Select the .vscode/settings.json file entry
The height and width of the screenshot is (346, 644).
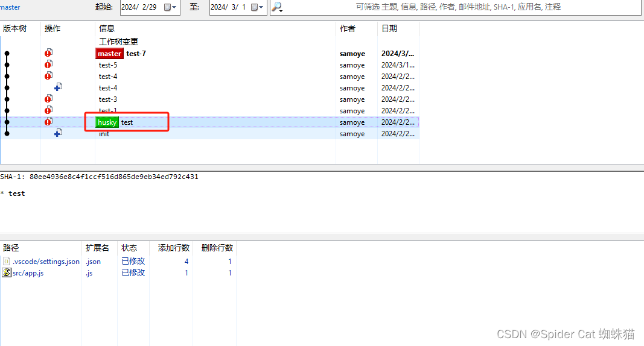pyautogui.click(x=46, y=262)
